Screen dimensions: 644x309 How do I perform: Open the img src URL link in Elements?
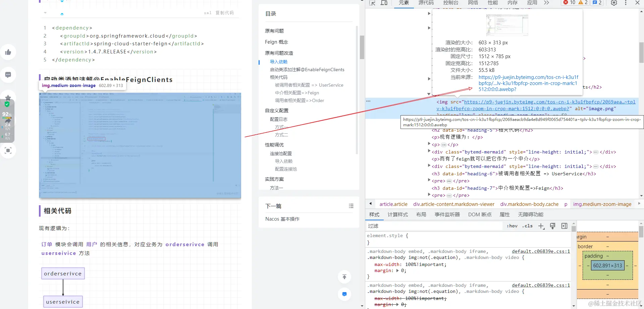click(x=536, y=105)
